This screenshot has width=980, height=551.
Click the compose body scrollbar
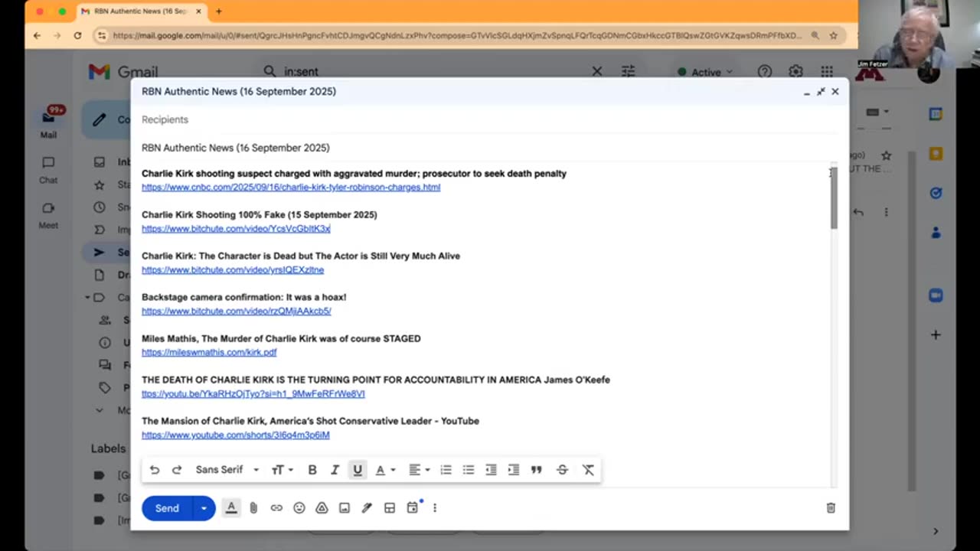834,197
